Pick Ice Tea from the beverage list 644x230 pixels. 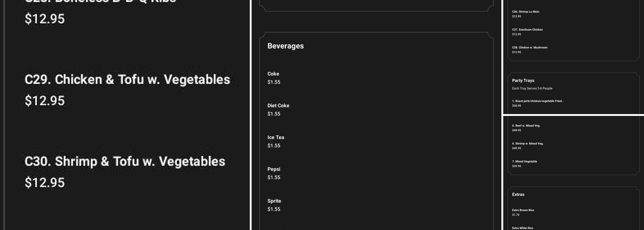click(276, 138)
